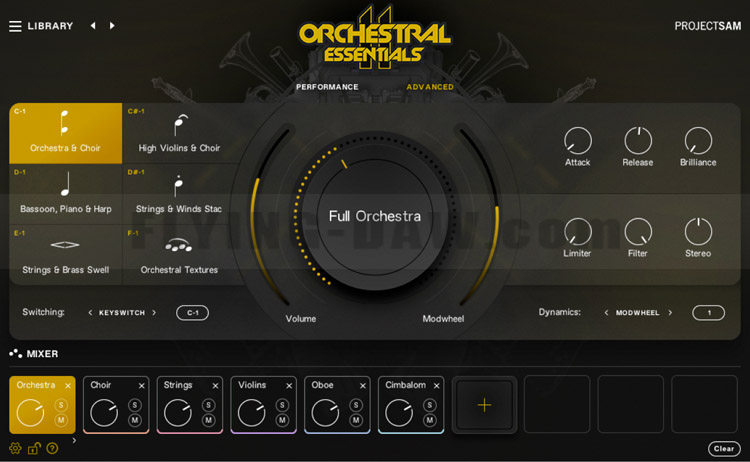Add a new mixer layer with plus
The height and width of the screenshot is (462, 750).
[x=484, y=405]
